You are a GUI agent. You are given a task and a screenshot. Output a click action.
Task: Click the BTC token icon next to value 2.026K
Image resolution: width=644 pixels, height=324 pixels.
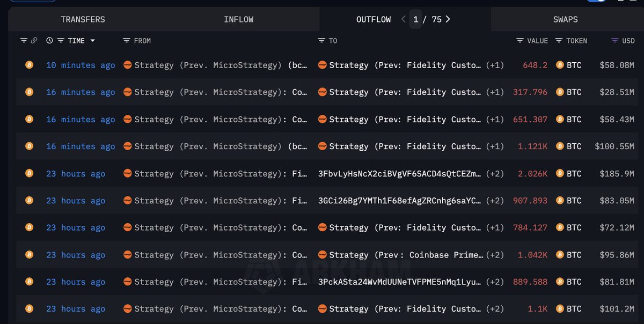(560, 173)
